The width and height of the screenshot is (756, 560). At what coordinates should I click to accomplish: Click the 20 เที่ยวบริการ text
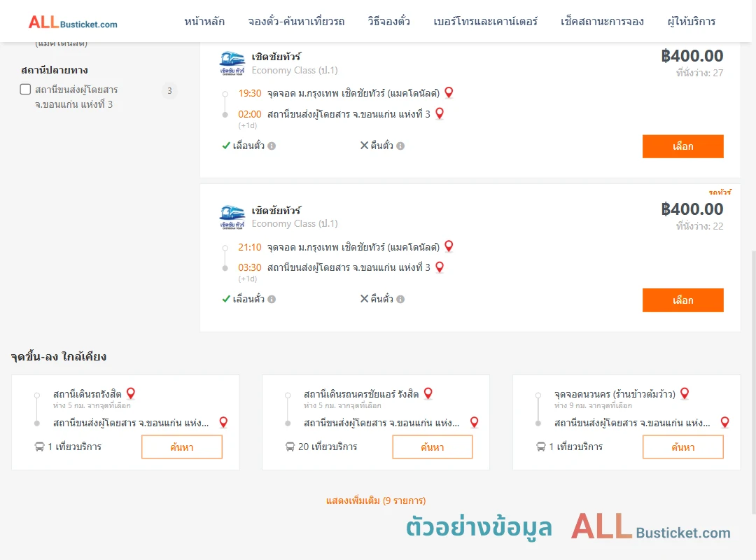328,447
